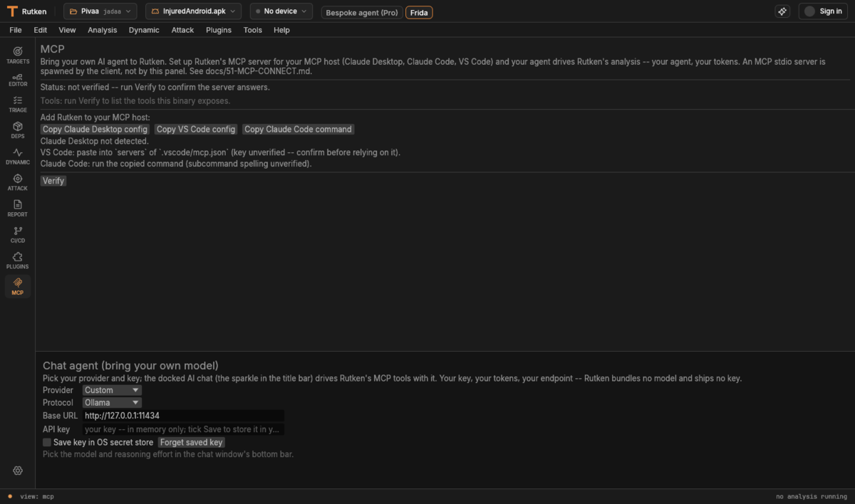855x504 pixels.
Task: Click the Rutken logo icon
Action: (12, 11)
